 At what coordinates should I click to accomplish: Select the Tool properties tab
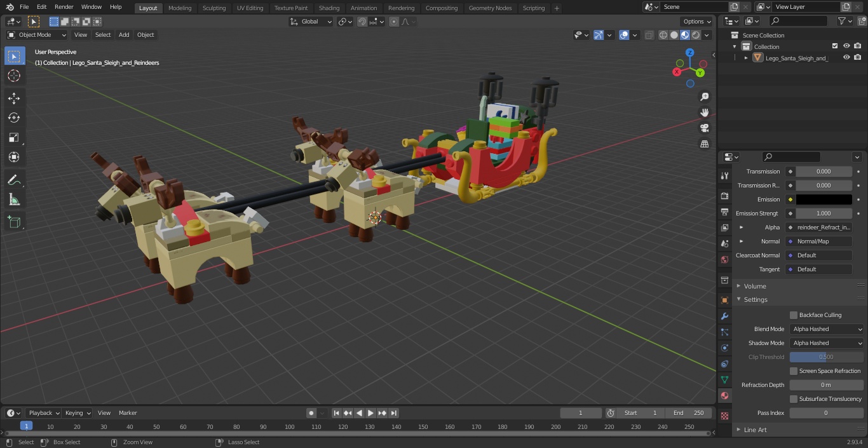coord(724,176)
